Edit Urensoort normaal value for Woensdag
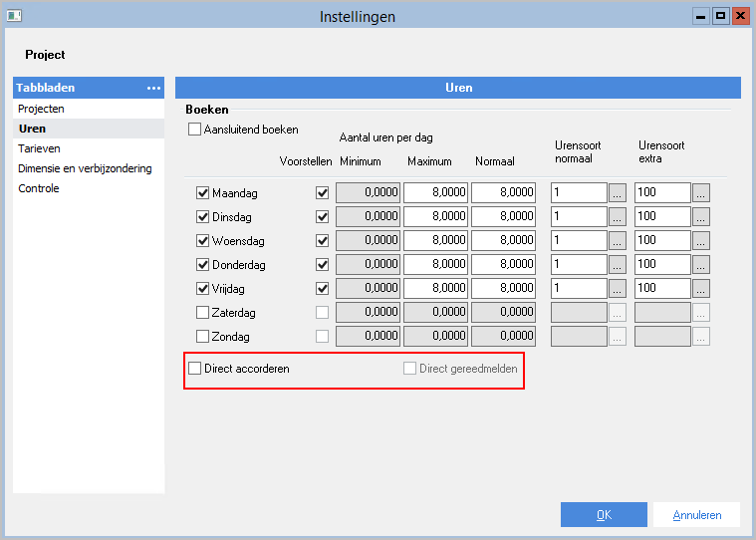Screen dimensions: 756x540 coord(579,240)
